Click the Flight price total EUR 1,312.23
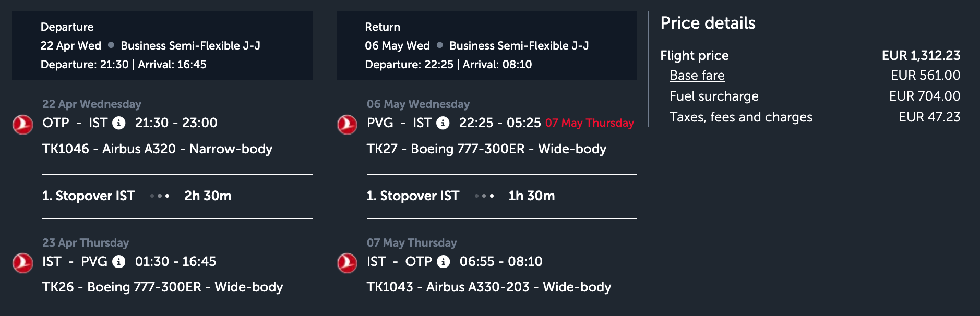 point(921,55)
